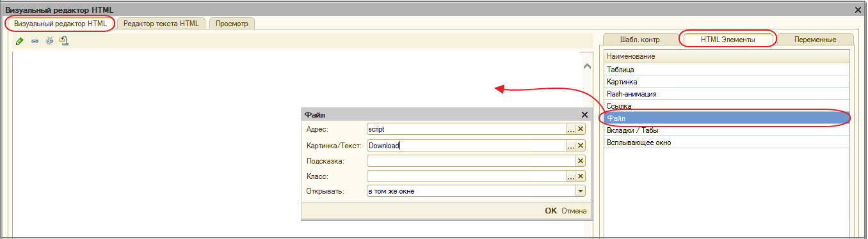Select the Картинка element row
The width and height of the screenshot is (868, 239).
click(x=727, y=82)
